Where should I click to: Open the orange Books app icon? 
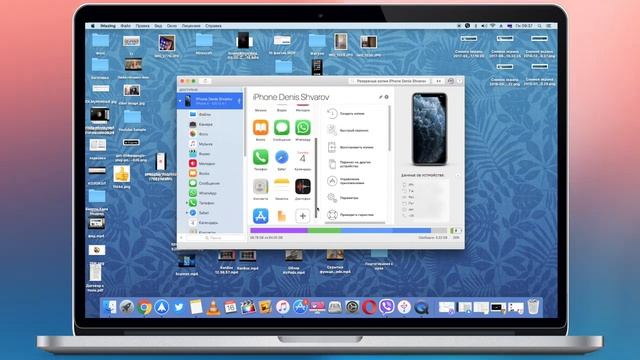pyautogui.click(x=260, y=128)
